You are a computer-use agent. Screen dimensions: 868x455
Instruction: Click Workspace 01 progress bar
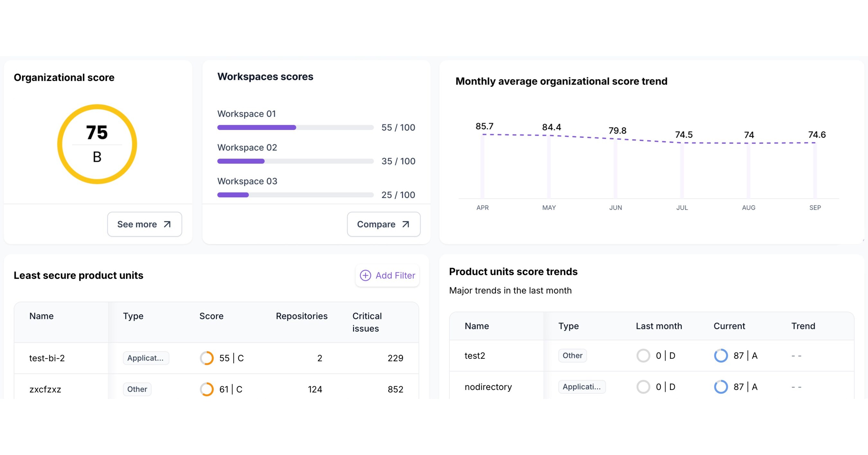pos(295,127)
